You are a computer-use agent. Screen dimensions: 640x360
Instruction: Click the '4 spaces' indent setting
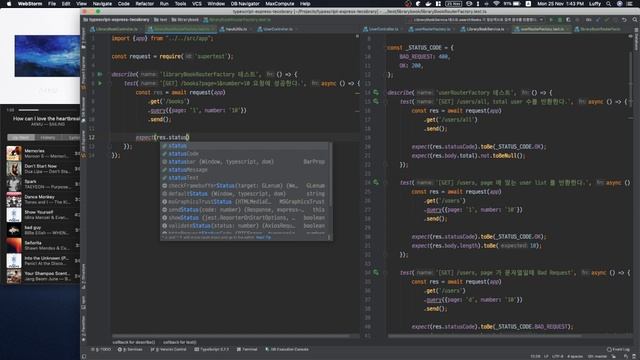coord(575,356)
